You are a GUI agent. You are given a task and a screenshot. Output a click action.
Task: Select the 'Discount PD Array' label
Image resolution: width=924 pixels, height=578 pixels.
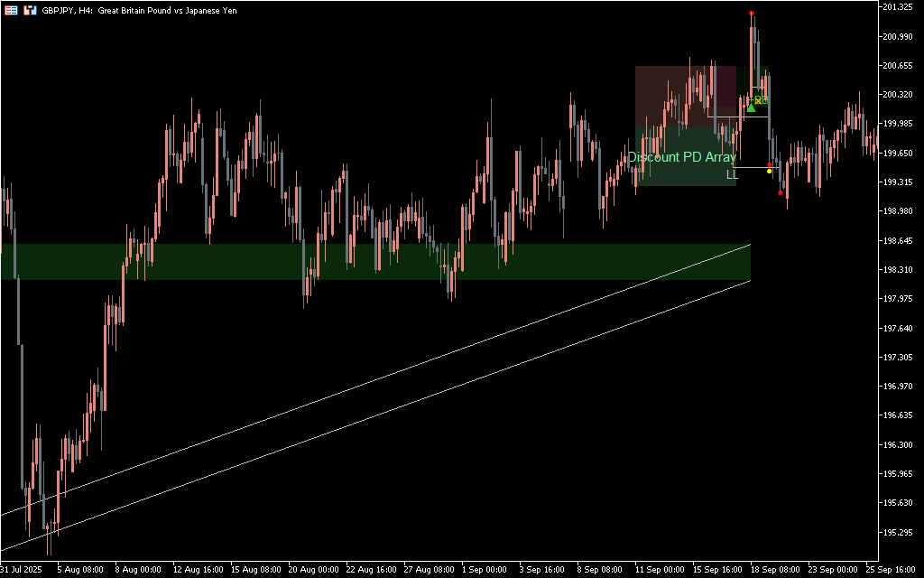(x=682, y=157)
